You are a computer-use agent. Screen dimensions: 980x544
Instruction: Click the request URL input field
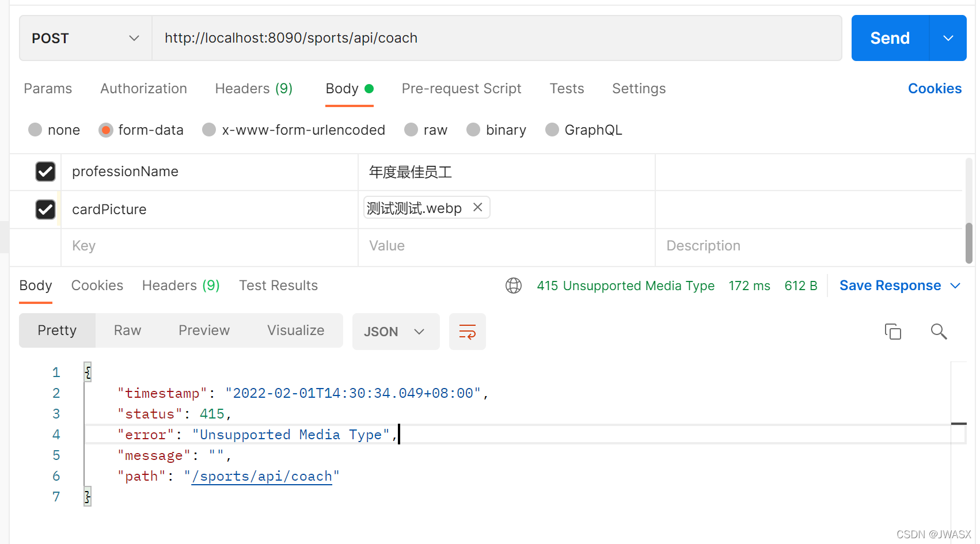click(496, 38)
